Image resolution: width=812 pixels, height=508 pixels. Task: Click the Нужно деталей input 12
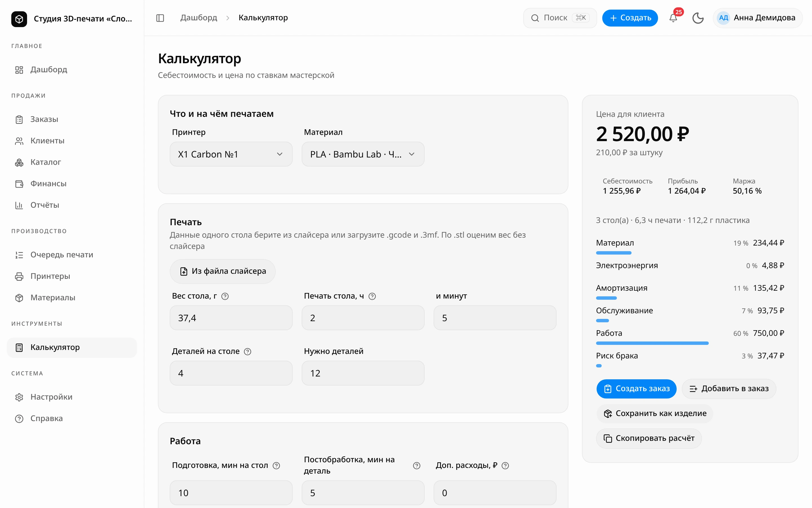(x=363, y=373)
